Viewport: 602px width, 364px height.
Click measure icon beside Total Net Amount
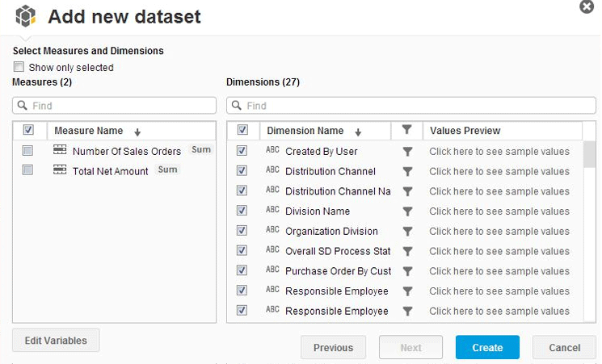click(59, 170)
